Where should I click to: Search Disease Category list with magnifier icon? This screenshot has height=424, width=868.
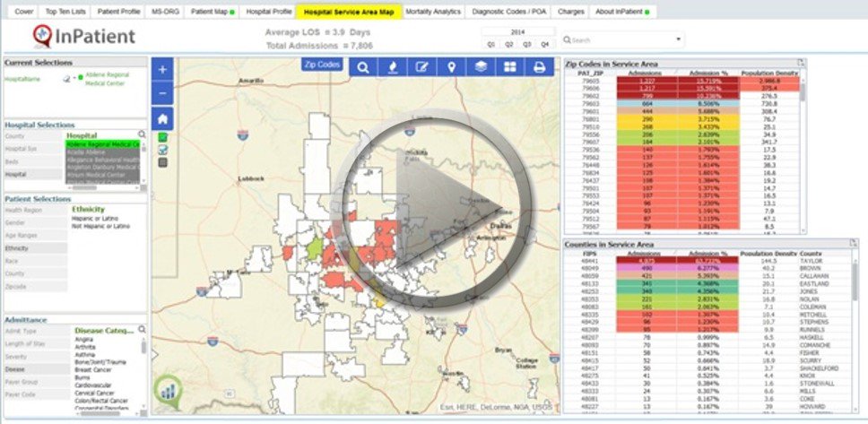coord(142,330)
